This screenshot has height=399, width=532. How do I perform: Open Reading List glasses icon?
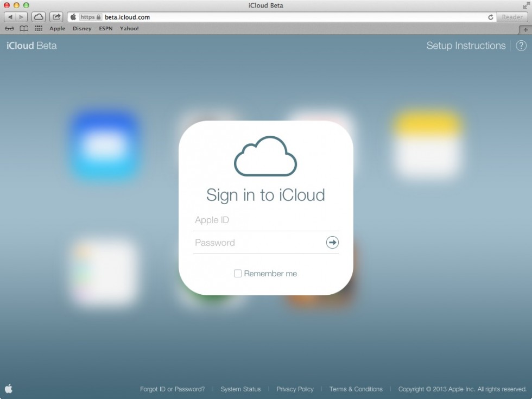click(x=9, y=28)
